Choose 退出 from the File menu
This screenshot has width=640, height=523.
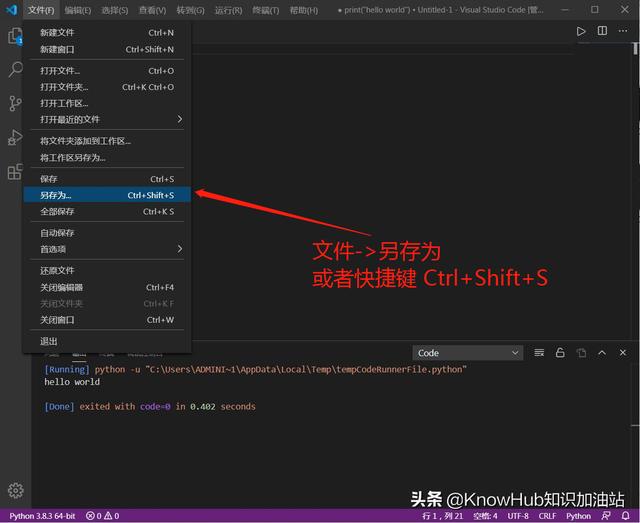point(107,341)
